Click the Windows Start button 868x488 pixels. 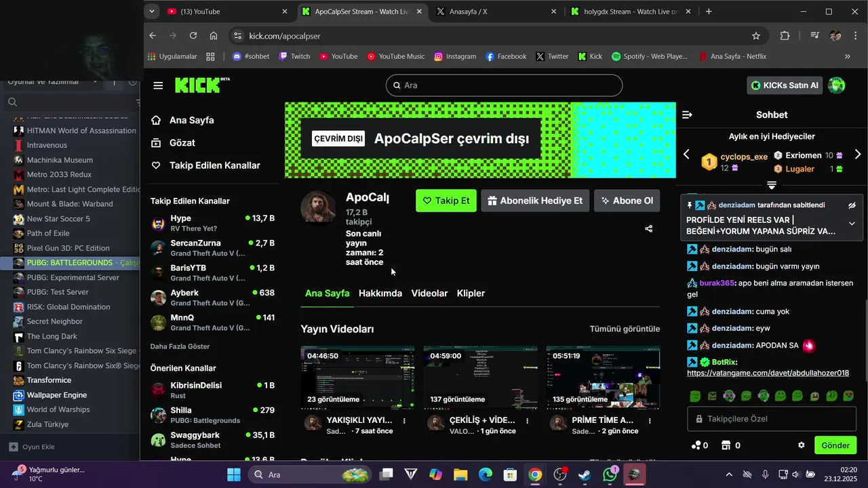[234, 474]
